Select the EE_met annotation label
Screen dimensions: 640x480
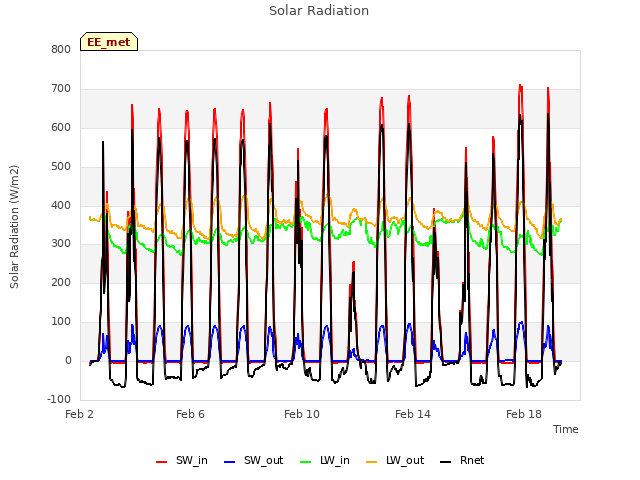109,42
